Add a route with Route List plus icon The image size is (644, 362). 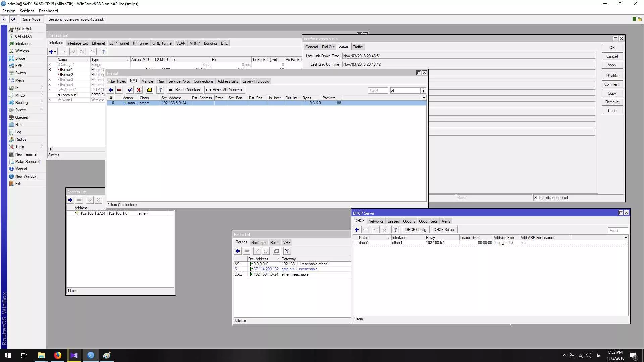click(238, 251)
